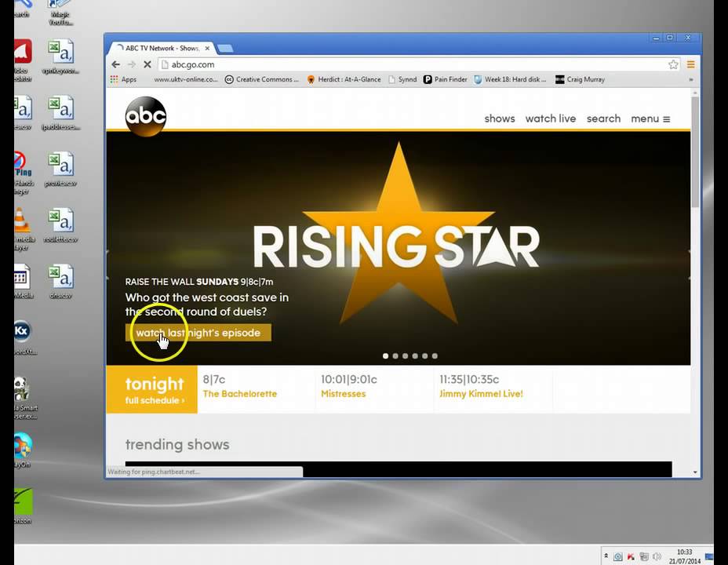The height and width of the screenshot is (565, 728).
Task: Open vpnkeywor... CSV file on desktop
Action: (x=60, y=56)
